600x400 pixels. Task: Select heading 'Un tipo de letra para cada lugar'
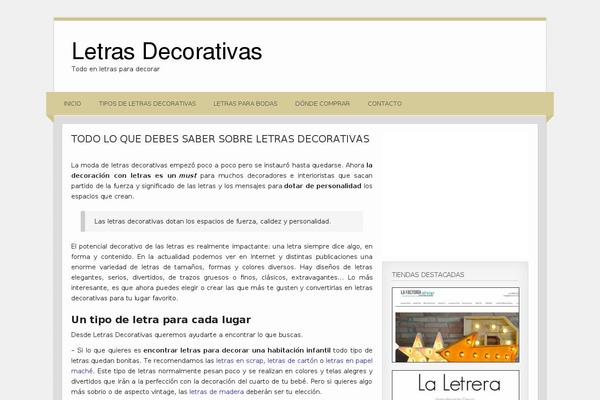pos(161,320)
